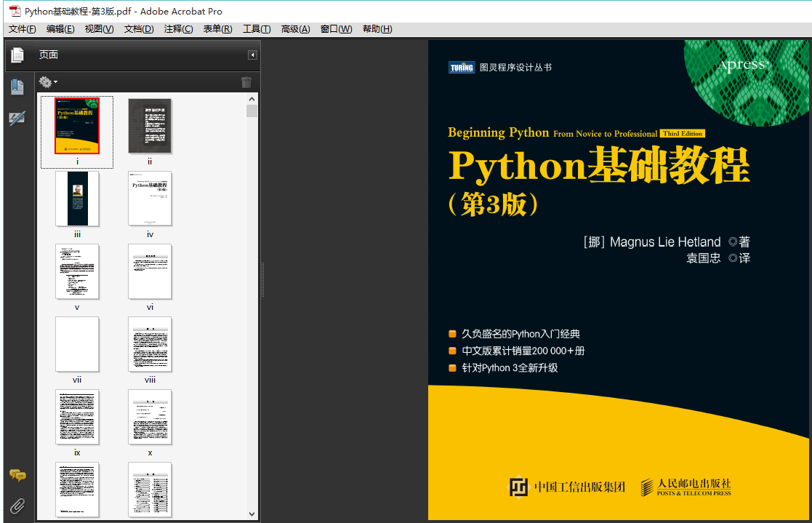This screenshot has height=523, width=812.
Task: Click the Pages panel icon beside 页面
Action: click(x=17, y=55)
